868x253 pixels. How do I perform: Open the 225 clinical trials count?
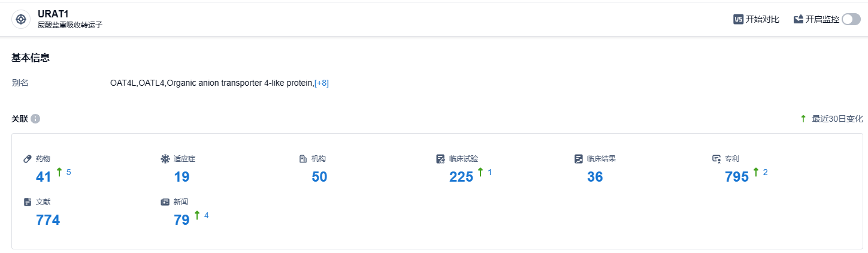coord(461,177)
